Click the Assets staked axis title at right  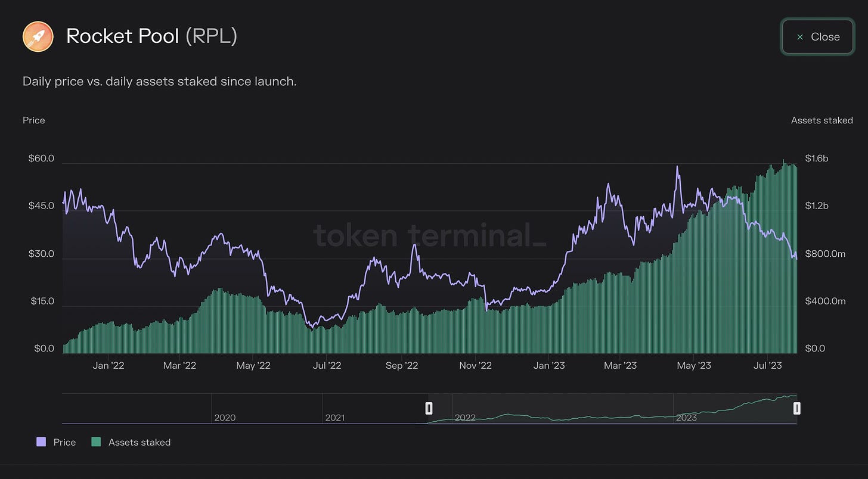821,120
